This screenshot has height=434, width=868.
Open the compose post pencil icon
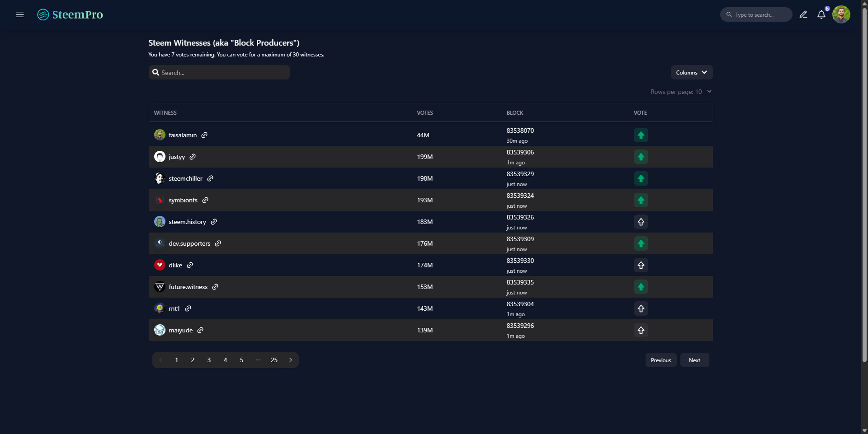coord(803,14)
